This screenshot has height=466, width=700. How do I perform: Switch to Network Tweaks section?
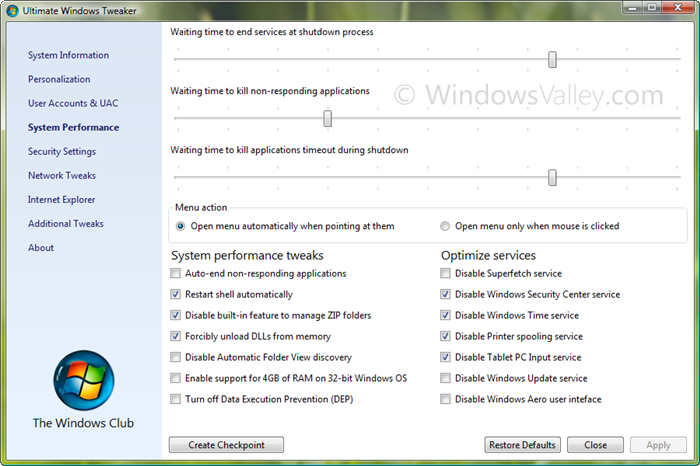(x=62, y=175)
